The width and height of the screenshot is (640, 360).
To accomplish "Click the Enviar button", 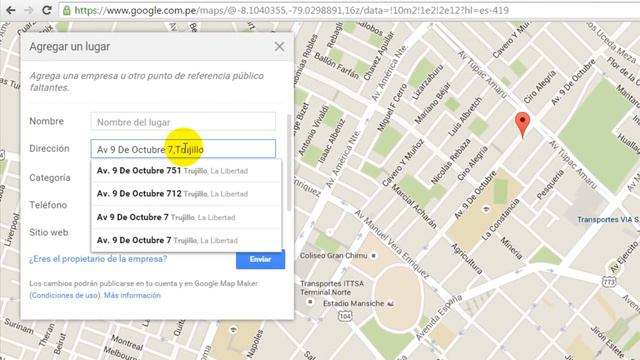I will pyautogui.click(x=260, y=259).
